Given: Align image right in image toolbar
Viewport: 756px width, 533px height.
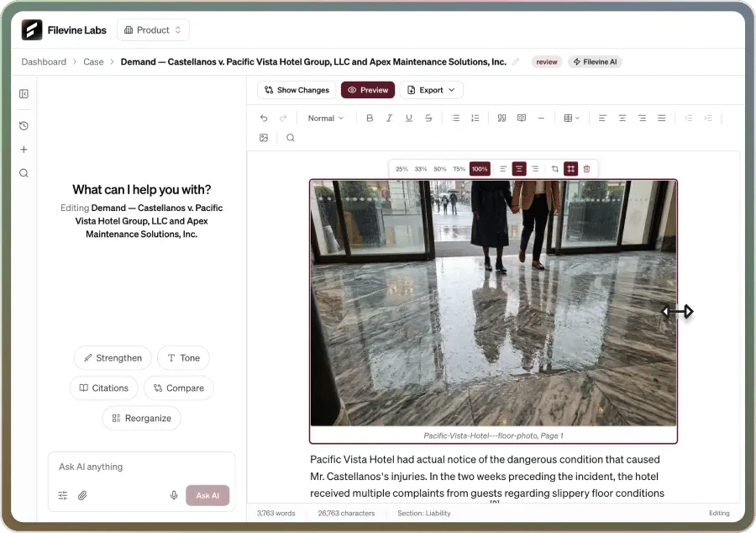Looking at the screenshot, I should [535, 169].
